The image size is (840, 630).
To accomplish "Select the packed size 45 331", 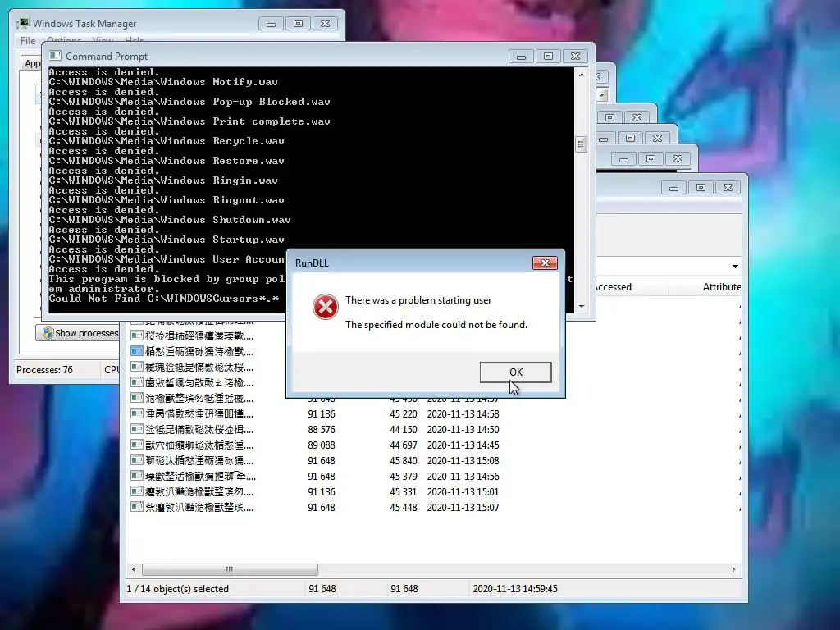I will 404,492.
